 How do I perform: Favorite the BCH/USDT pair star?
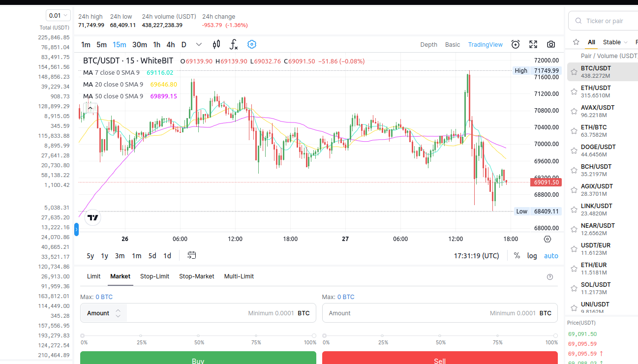pos(574,170)
